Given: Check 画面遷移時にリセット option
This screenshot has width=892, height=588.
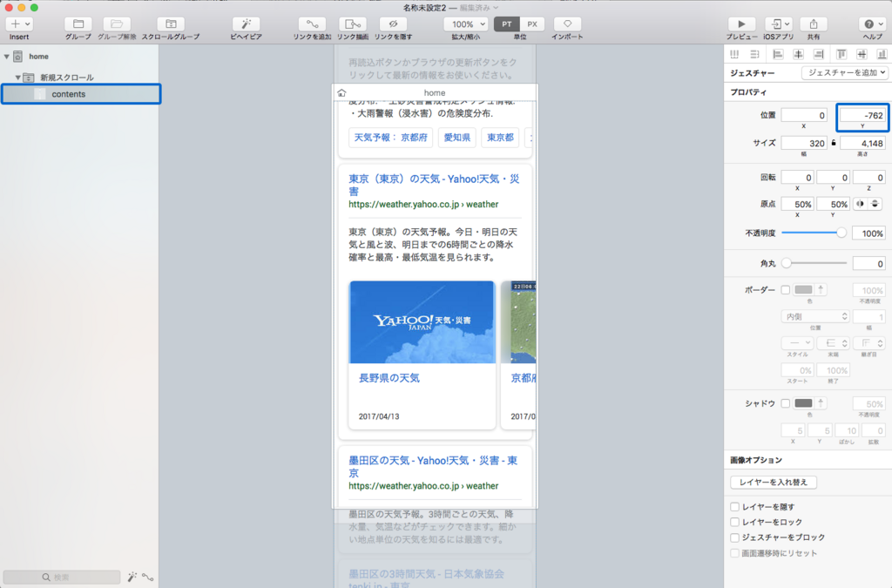Looking at the screenshot, I should [x=735, y=553].
